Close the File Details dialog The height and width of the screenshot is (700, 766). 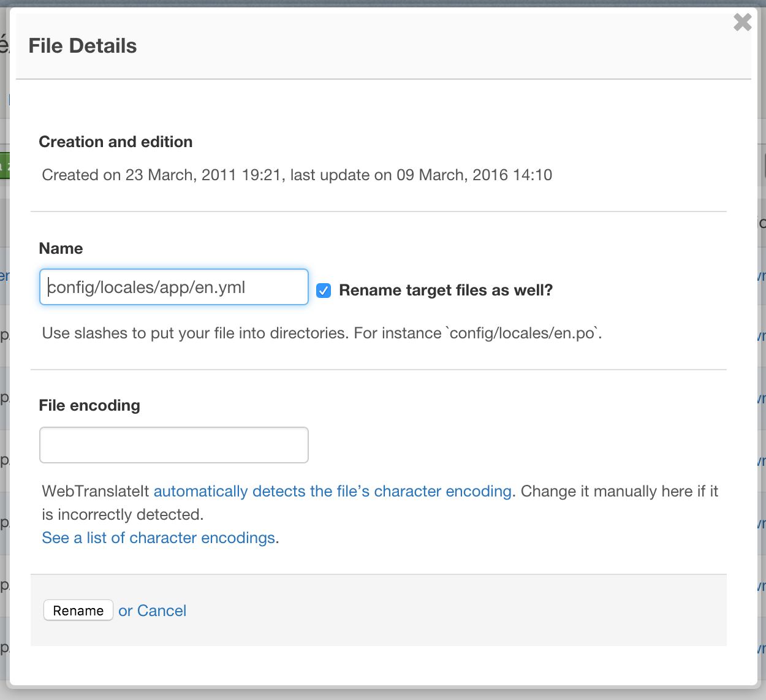(x=742, y=23)
